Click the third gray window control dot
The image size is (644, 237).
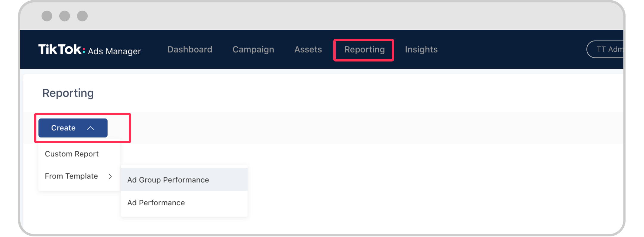pos(82,16)
